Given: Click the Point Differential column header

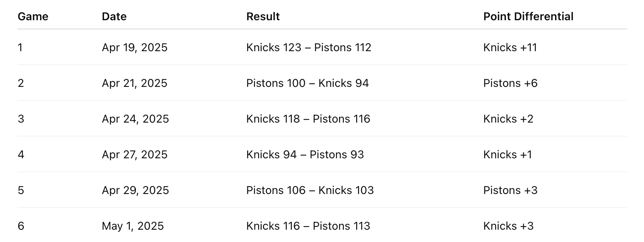Looking at the screenshot, I should (x=528, y=16).
